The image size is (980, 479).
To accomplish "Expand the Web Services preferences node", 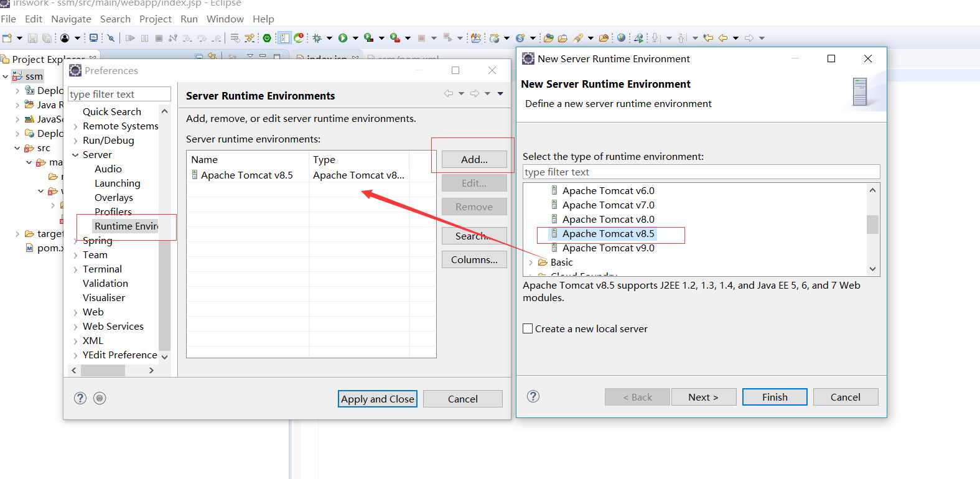I will (x=75, y=327).
